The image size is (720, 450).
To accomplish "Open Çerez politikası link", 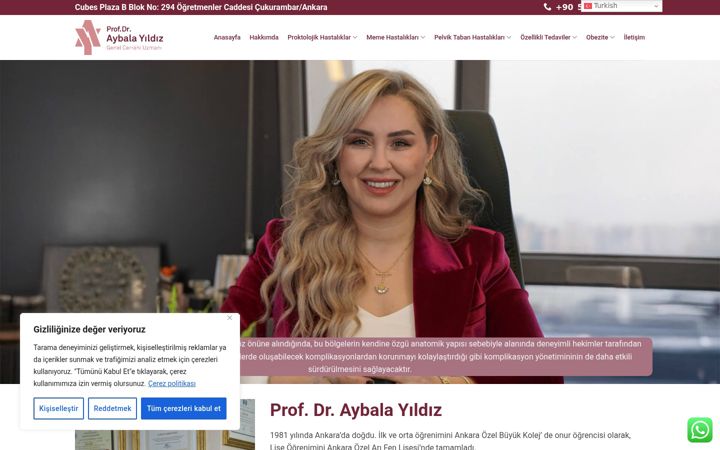I will 172,383.
